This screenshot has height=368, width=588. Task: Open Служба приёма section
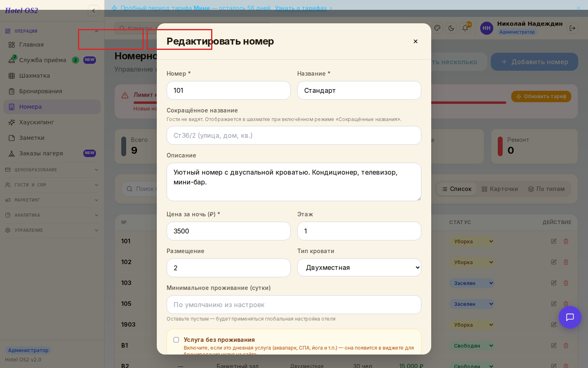52,60
